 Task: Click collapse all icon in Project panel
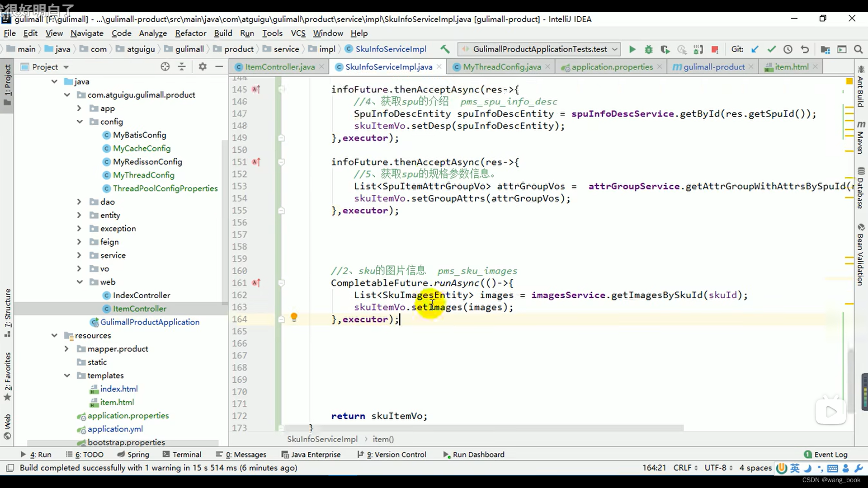click(182, 66)
